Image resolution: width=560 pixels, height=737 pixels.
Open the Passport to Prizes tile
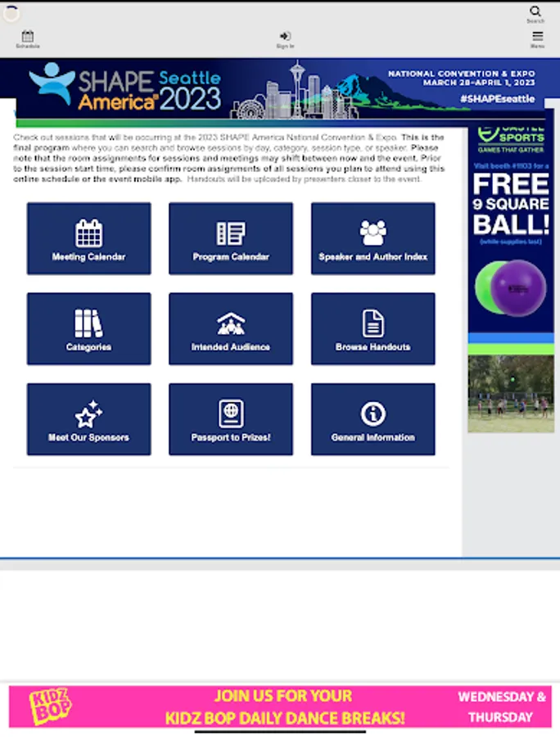[231, 419]
